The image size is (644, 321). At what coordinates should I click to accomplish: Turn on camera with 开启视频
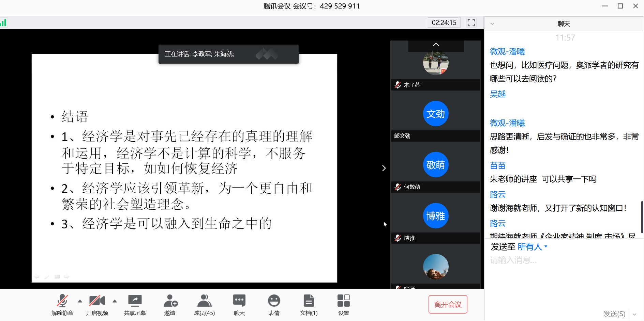tap(97, 304)
